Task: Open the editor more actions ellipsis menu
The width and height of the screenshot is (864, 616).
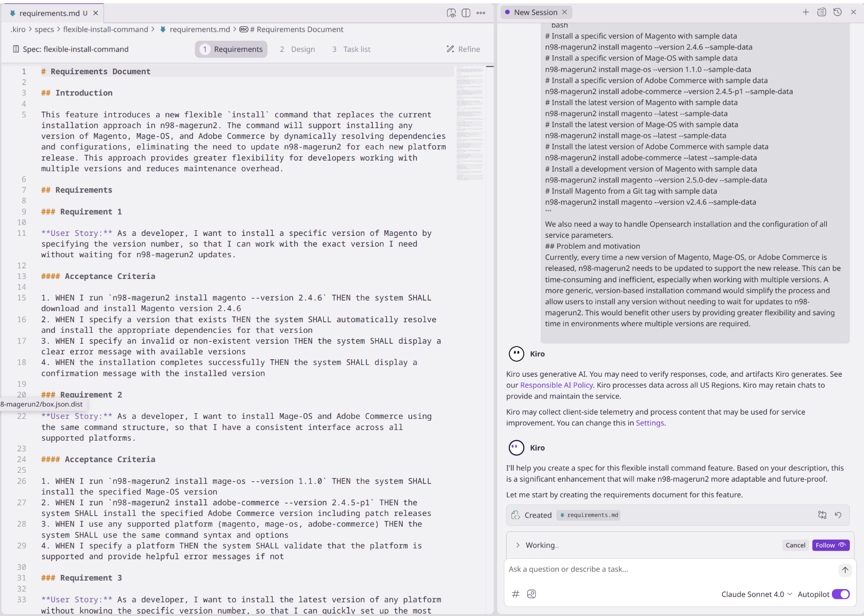Action: (481, 13)
